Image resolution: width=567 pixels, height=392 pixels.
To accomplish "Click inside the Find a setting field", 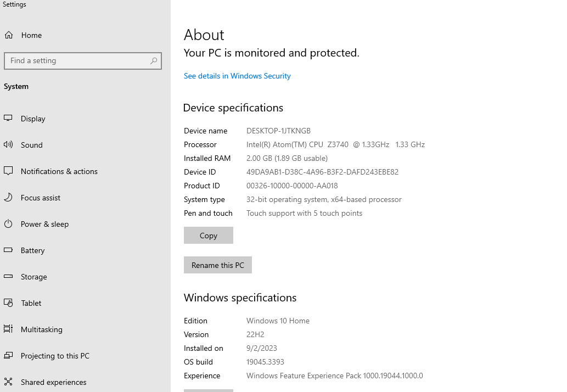I will click(x=77, y=61).
